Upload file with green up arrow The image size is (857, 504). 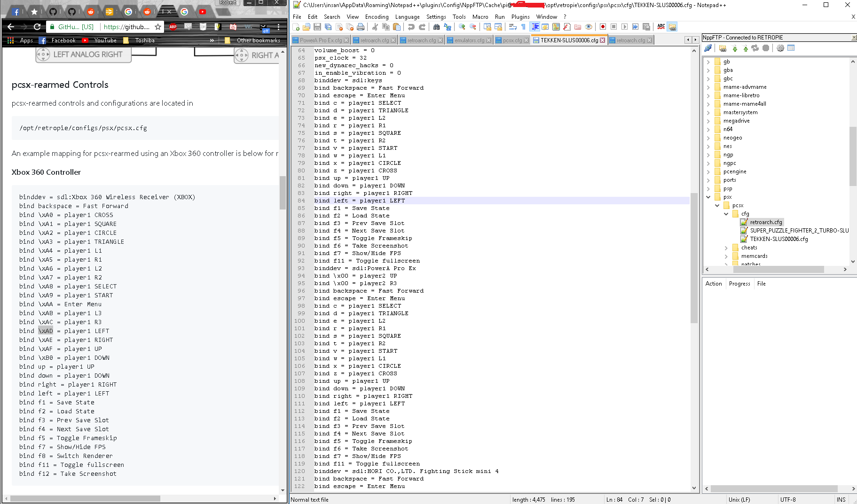pos(746,48)
